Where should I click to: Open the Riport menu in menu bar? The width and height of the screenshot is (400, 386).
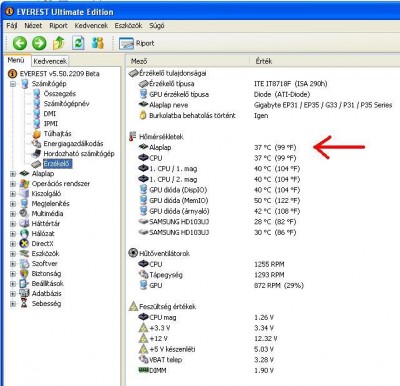58,26
